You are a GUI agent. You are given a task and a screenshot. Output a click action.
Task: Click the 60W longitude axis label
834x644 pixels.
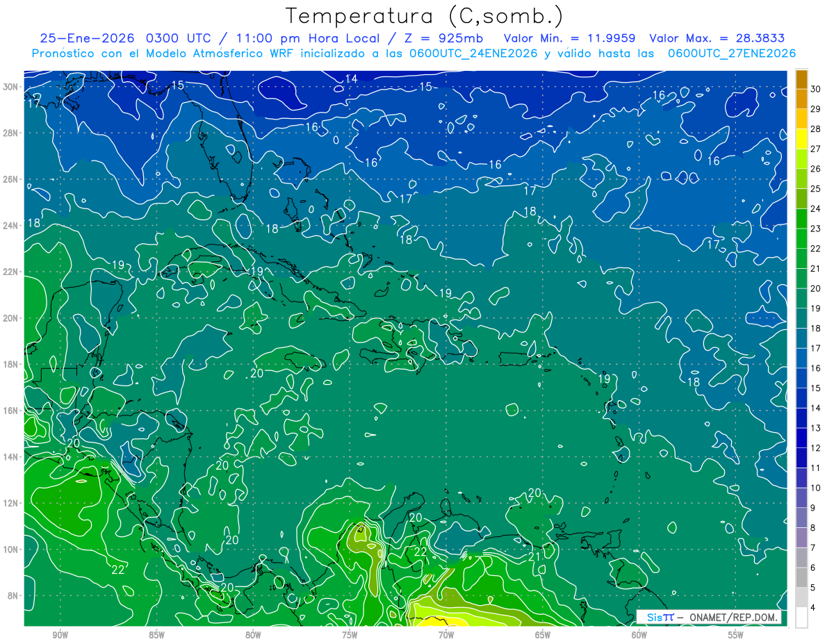[639, 635]
